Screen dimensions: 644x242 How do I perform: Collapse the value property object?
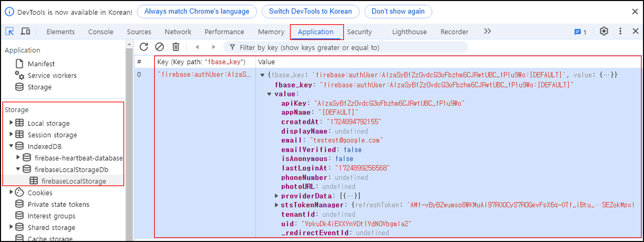tap(269, 94)
